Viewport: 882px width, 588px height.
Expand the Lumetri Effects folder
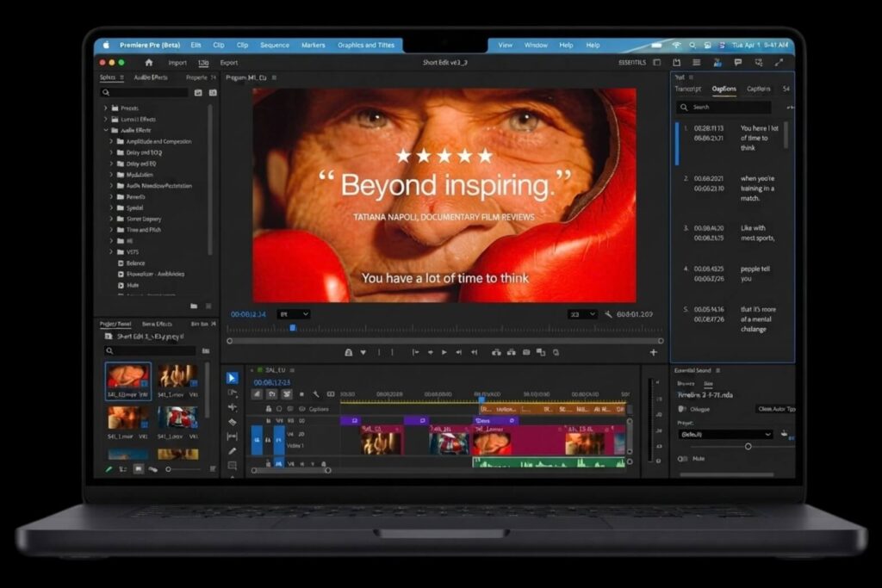[x=106, y=119]
